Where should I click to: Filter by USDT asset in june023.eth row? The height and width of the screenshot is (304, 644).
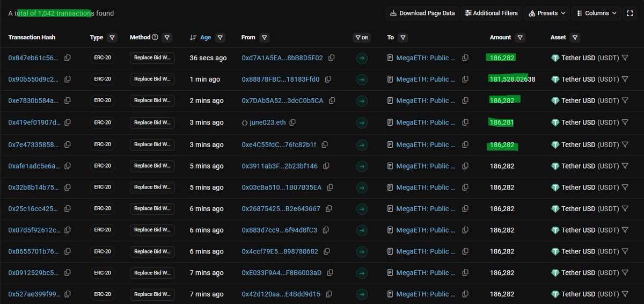(x=625, y=122)
